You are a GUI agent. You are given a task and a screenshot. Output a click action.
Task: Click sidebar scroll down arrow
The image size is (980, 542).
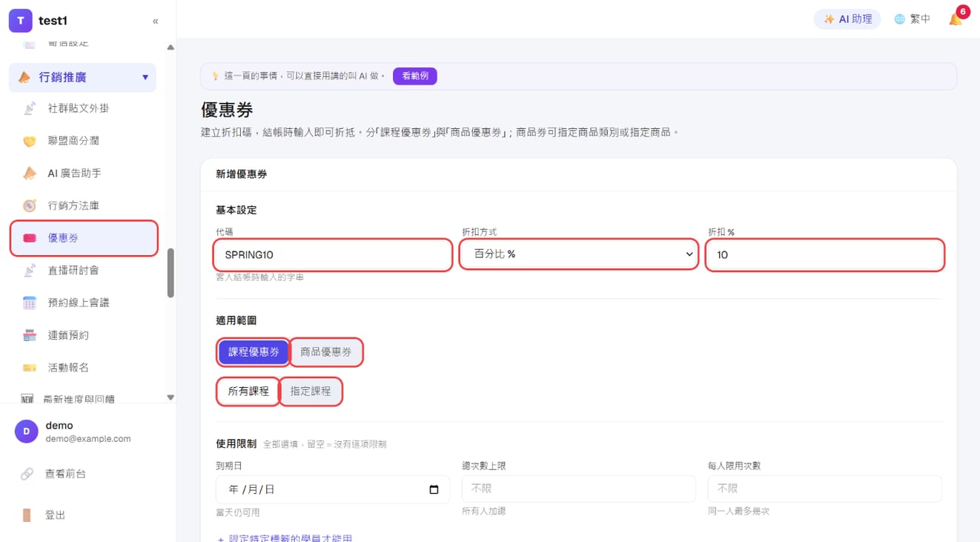tap(170, 397)
